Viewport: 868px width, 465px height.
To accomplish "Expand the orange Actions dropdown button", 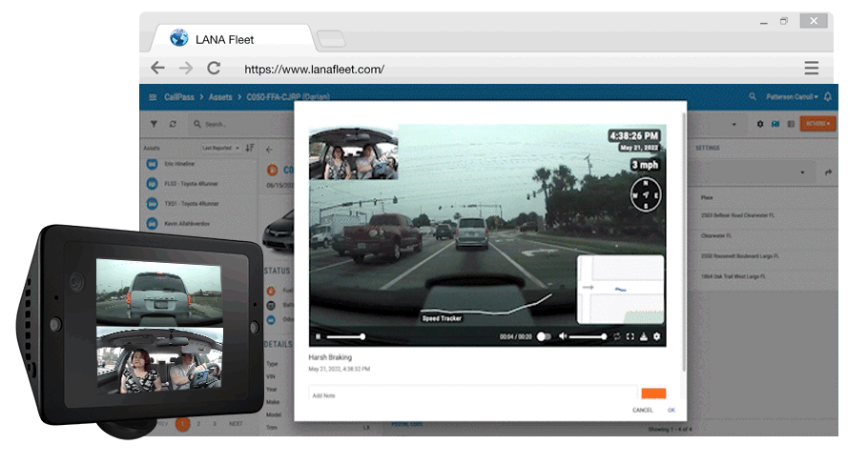I will 818,124.
